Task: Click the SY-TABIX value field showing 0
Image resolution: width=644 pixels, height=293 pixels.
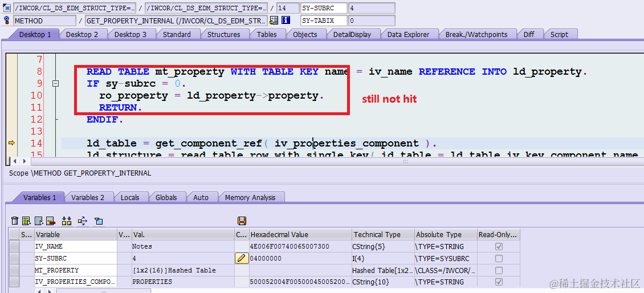Action: (x=372, y=20)
